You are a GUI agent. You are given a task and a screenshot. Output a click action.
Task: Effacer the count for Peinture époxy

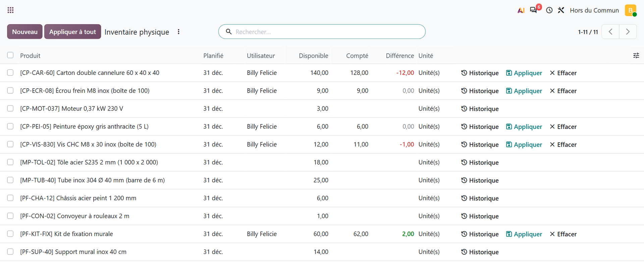tap(563, 127)
